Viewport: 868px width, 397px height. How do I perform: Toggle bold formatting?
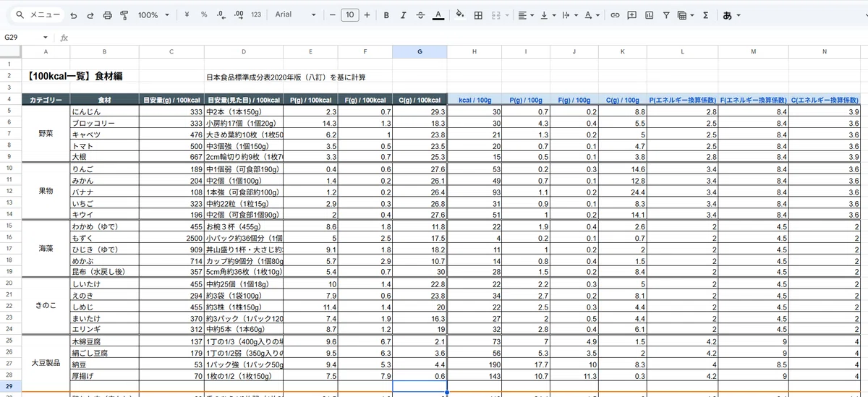point(386,14)
